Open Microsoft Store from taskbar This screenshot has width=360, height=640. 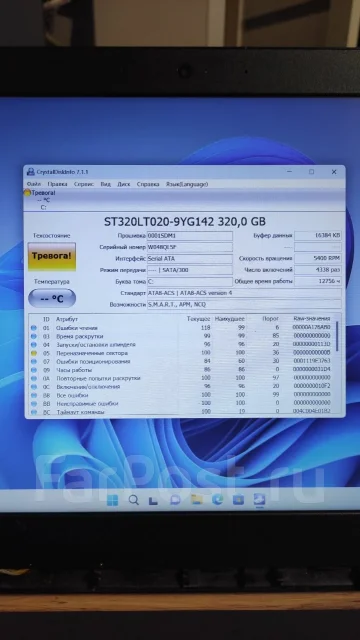(x=238, y=500)
